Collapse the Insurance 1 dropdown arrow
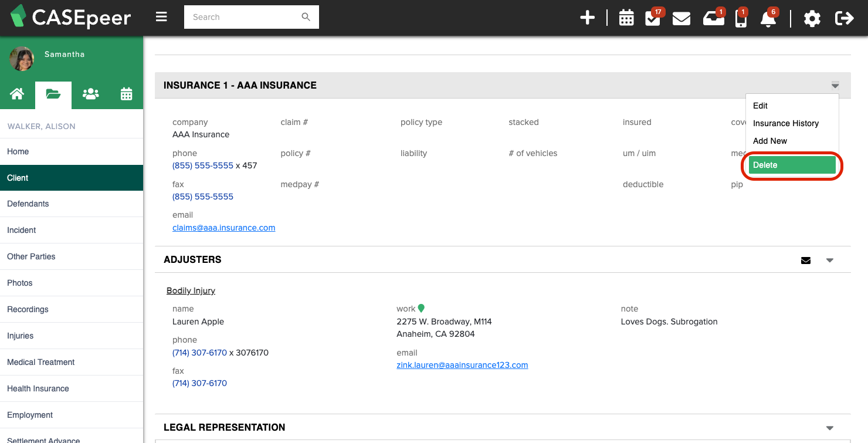The width and height of the screenshot is (868, 443). pos(835,86)
